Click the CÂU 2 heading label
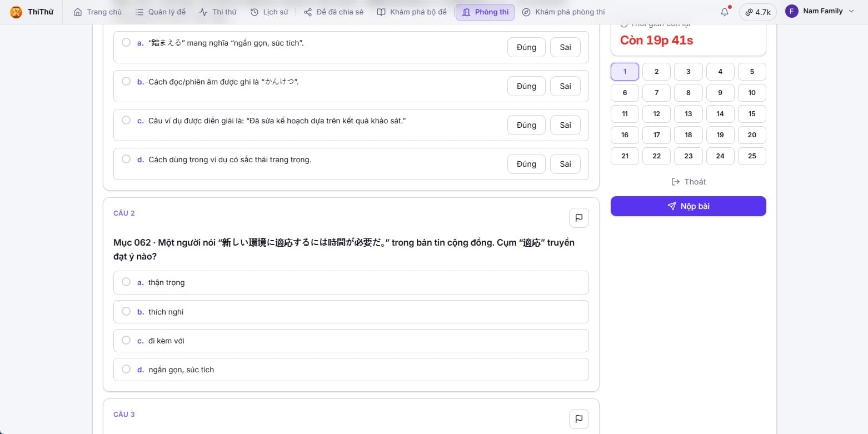The image size is (868, 434). pos(124,213)
